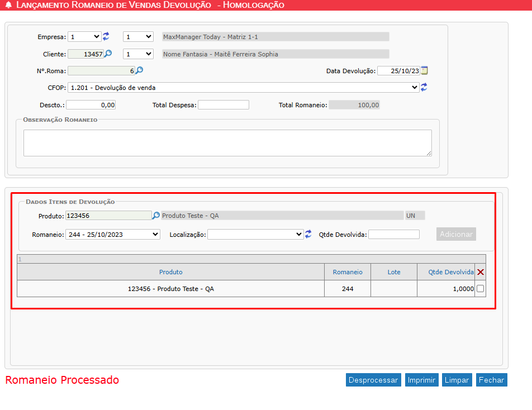Click refresh arrows icon beside Empresa

point(106,37)
